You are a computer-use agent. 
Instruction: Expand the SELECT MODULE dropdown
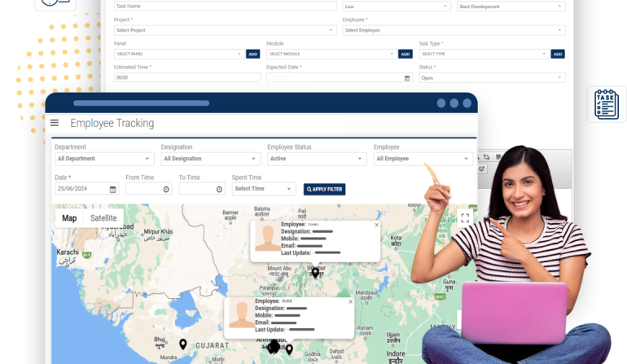click(x=331, y=54)
